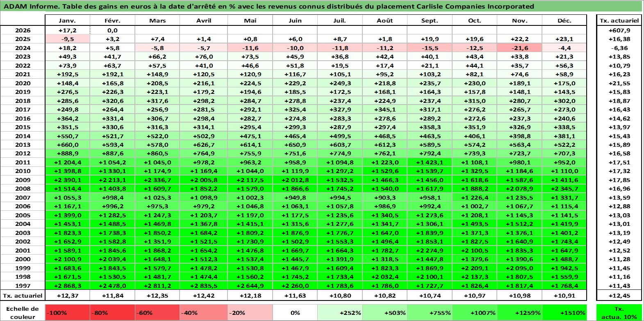This screenshot has width=644, height=321.
Task: Select the '+192,5' cell in January 2021
Action: pos(67,74)
